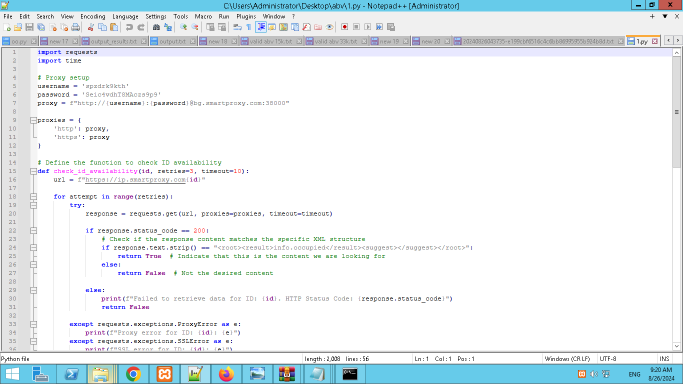This screenshot has height=384, width=683.
Task: Open the define-your-language toolbar icon
Action: [272, 27]
